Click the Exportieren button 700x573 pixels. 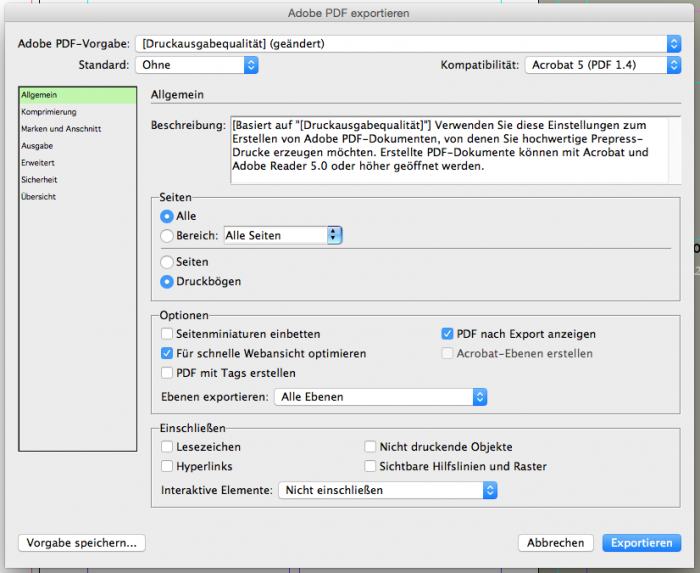click(642, 543)
